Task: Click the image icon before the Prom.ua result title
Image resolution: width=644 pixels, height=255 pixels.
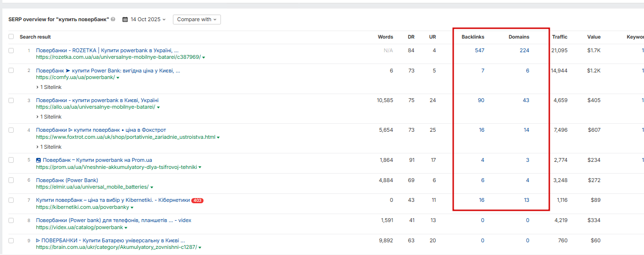Action: [39, 160]
